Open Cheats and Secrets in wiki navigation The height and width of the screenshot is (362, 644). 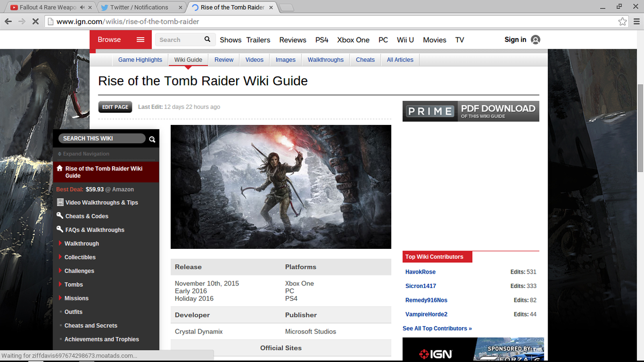point(91,326)
